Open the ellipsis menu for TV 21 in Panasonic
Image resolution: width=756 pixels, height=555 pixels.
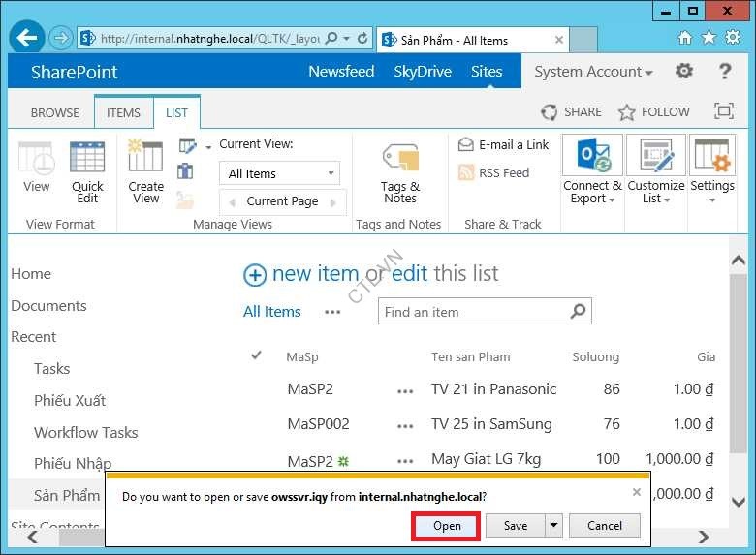pos(405,391)
